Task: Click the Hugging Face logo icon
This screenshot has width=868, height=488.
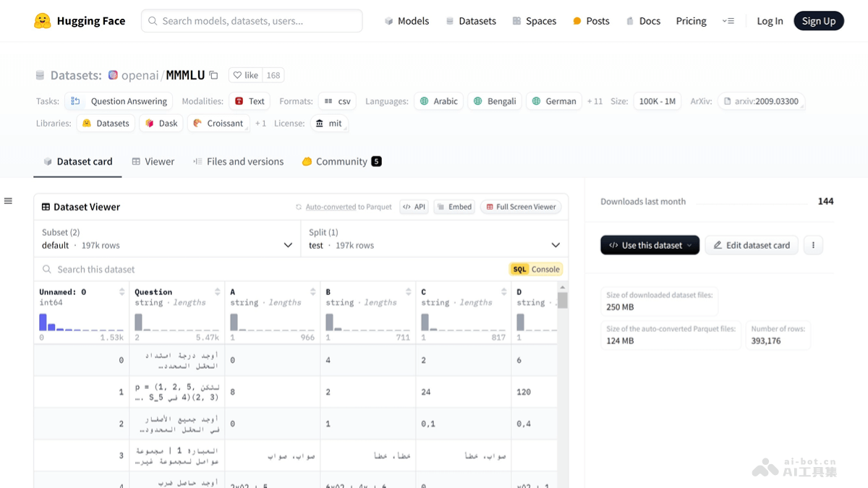Action: click(43, 21)
